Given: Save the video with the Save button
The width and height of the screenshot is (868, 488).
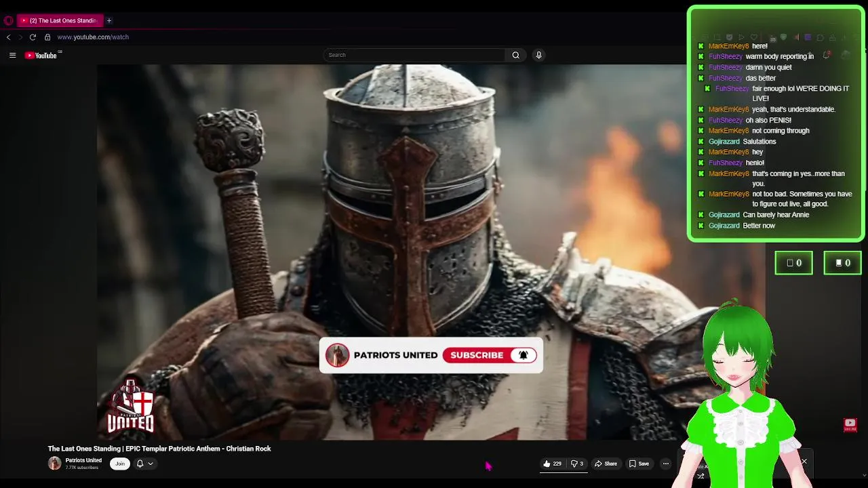Looking at the screenshot, I should 639,464.
